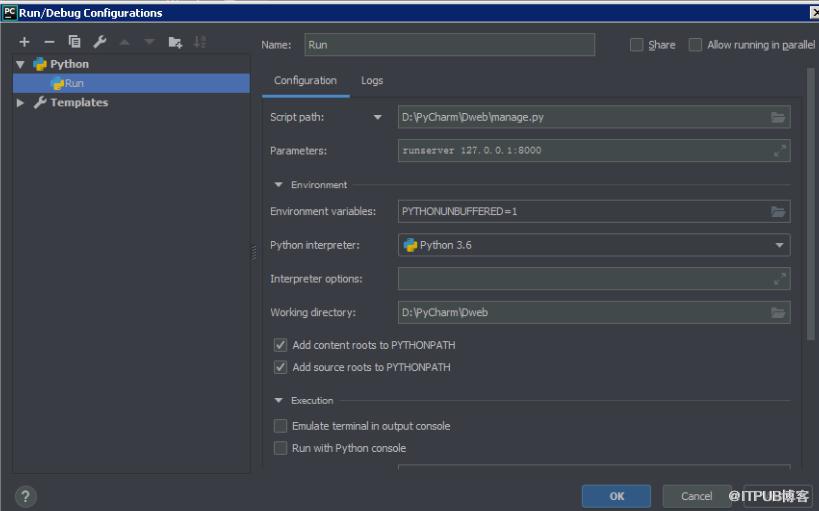Open the templates wrench icon in the toolbar
This screenshot has height=511, width=819.
(x=99, y=42)
